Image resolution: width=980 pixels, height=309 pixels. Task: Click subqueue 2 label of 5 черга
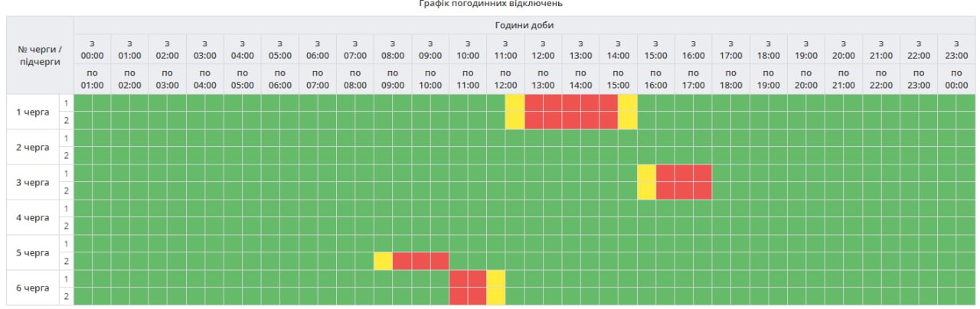tap(66, 262)
